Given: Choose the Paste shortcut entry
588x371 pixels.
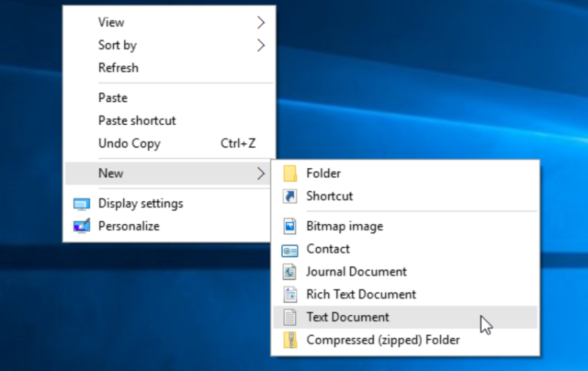Looking at the screenshot, I should (137, 120).
